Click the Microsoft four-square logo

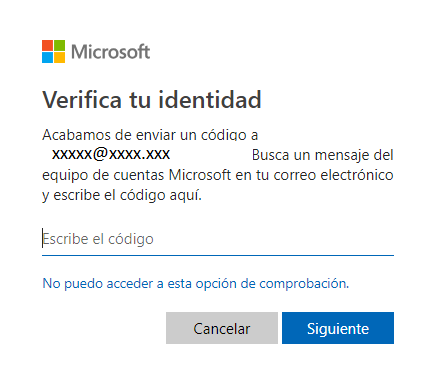(53, 52)
